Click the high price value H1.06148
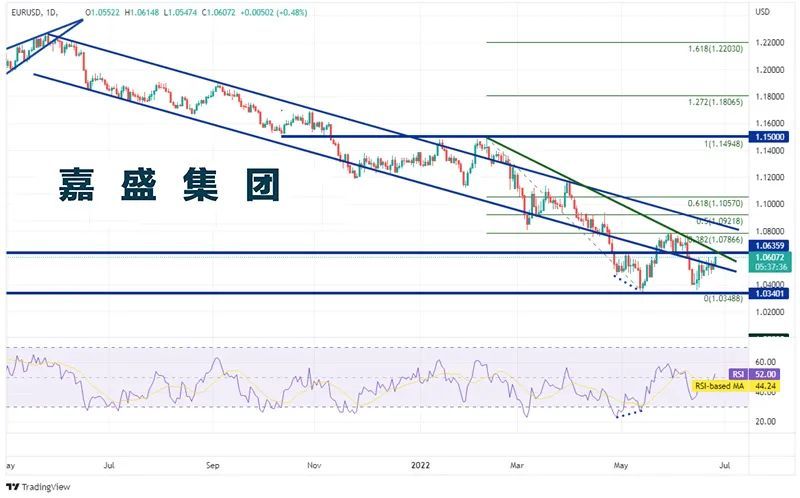This screenshot has width=800, height=498. [x=142, y=12]
